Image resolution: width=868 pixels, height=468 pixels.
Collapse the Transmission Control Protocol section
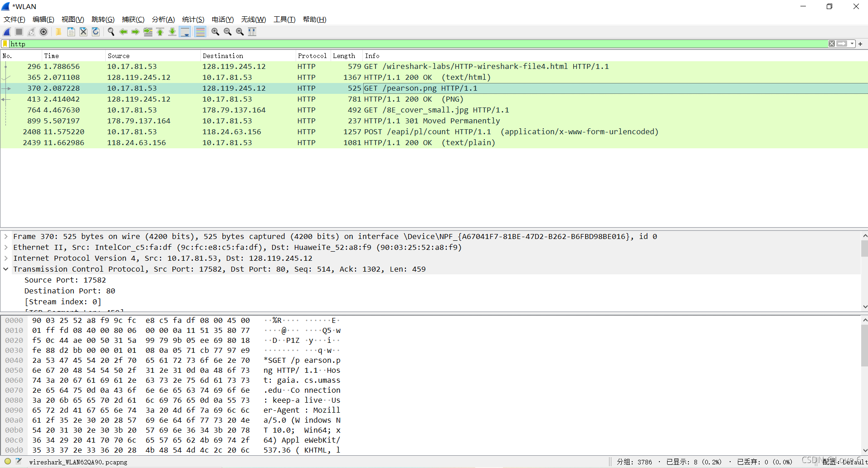coord(6,269)
